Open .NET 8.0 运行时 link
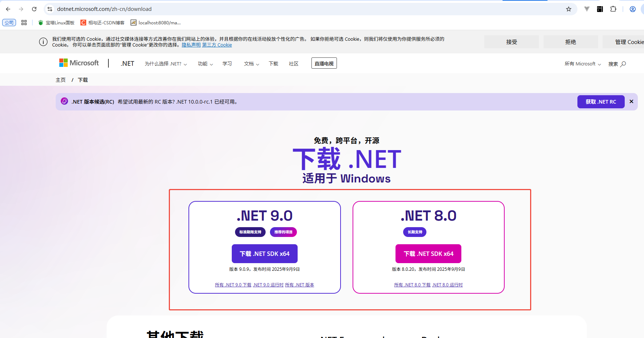The image size is (644, 338). point(447,285)
